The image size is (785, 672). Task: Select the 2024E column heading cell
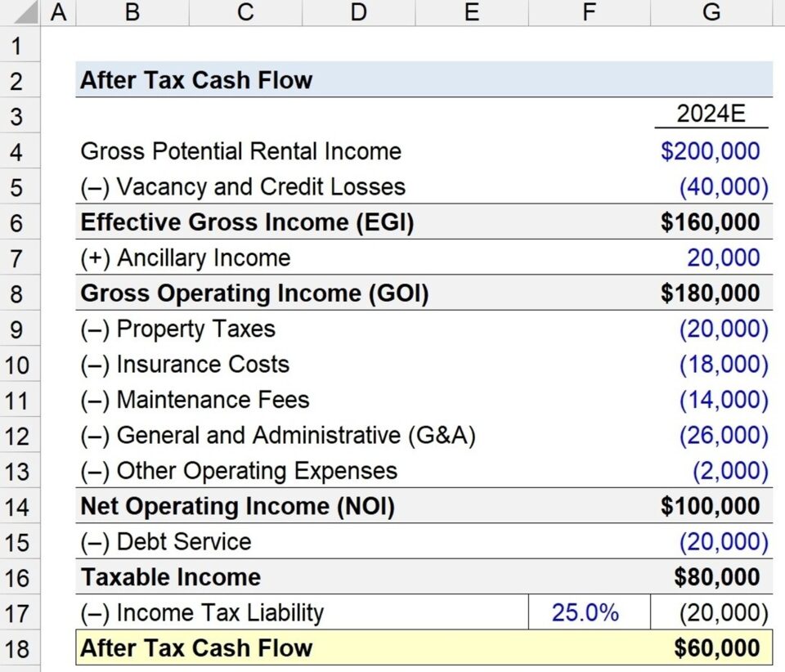(710, 114)
